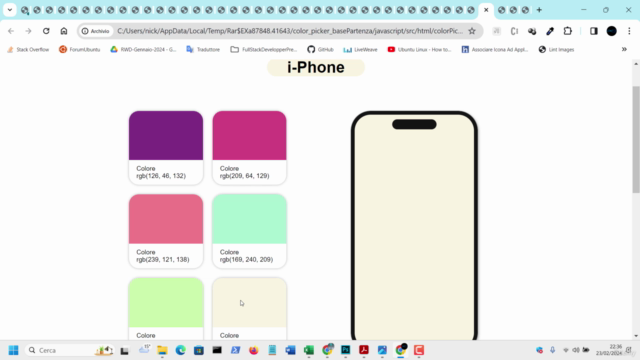Open Microsoft Store from the taskbar
Viewport: 640px width, 360px height.
pyautogui.click(x=199, y=350)
